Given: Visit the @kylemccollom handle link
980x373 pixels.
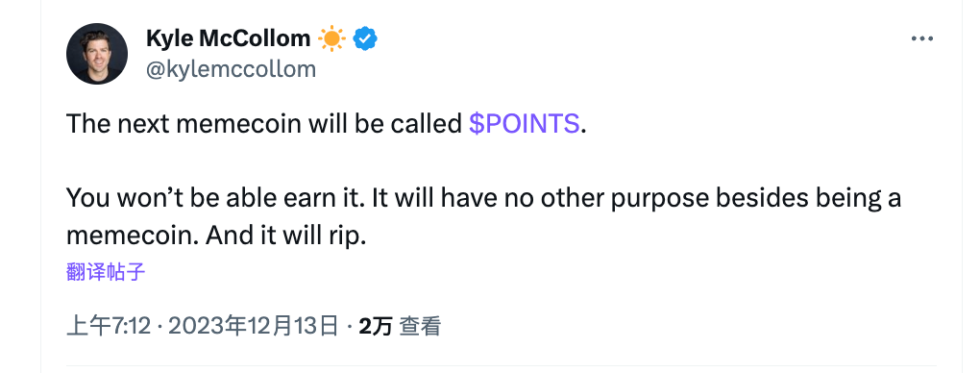Looking at the screenshot, I should [231, 69].
